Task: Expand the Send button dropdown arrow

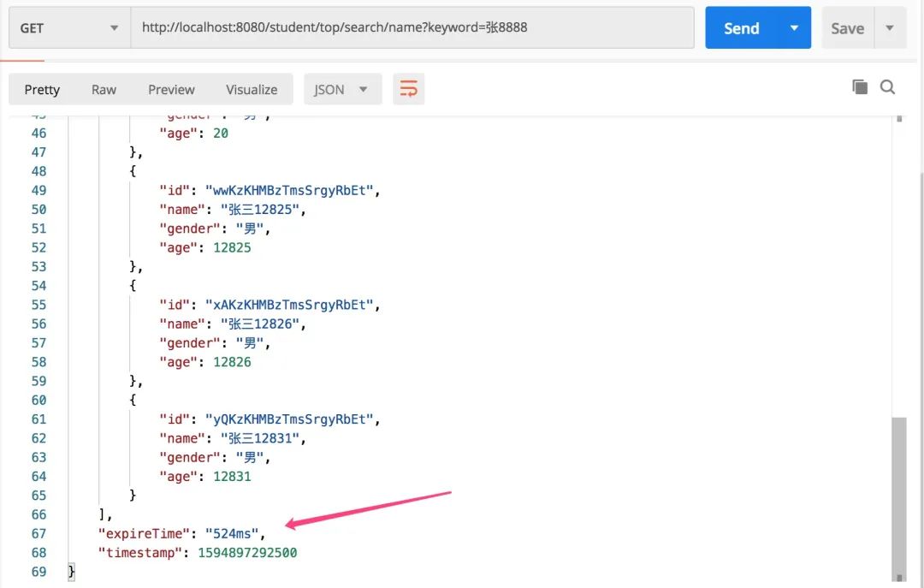Action: point(794,28)
